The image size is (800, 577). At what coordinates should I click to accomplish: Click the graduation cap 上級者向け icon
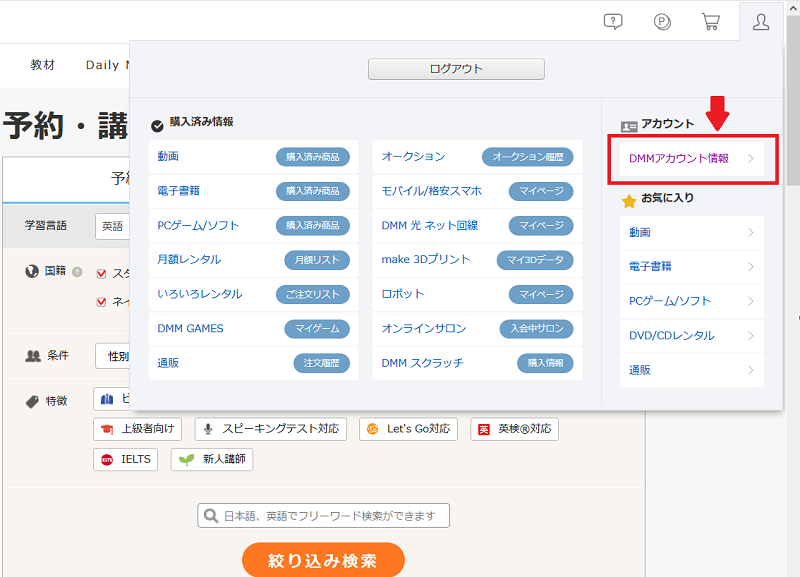(x=107, y=429)
